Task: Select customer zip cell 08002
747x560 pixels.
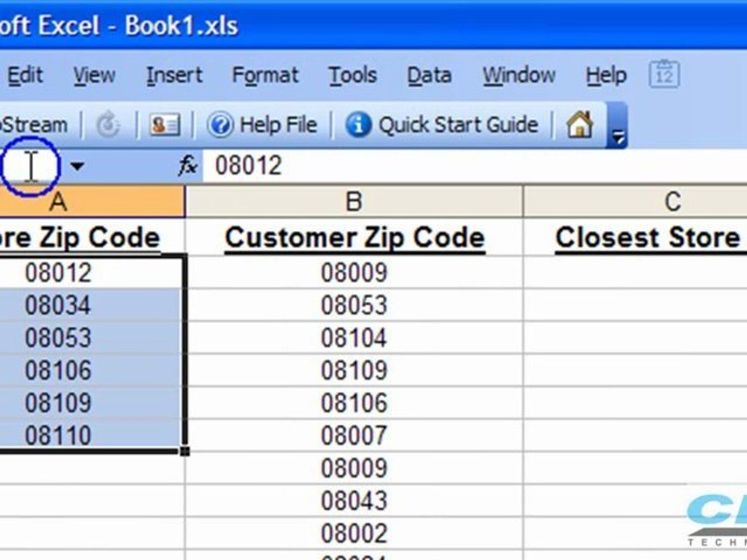Action: pos(354,533)
